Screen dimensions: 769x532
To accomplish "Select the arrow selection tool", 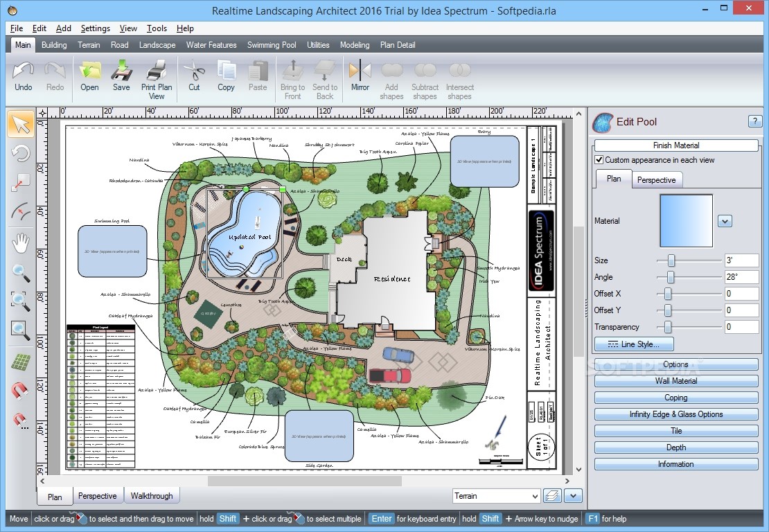I will pyautogui.click(x=21, y=124).
